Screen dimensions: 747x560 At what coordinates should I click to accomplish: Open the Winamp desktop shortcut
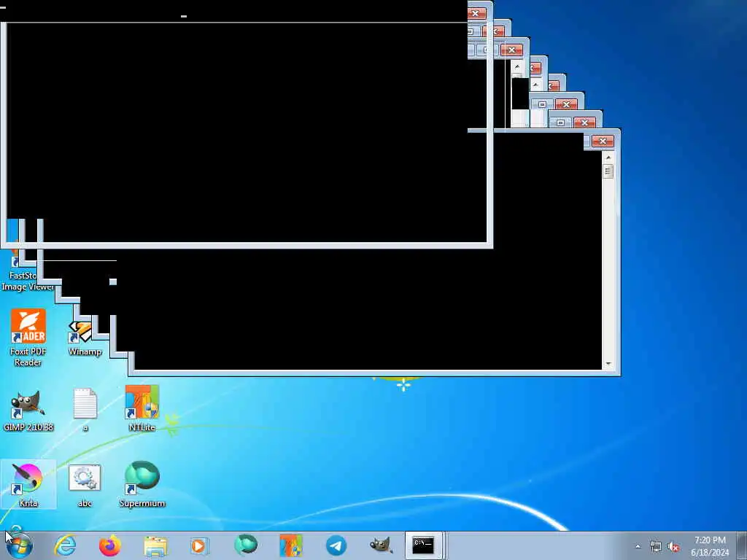pyautogui.click(x=85, y=338)
